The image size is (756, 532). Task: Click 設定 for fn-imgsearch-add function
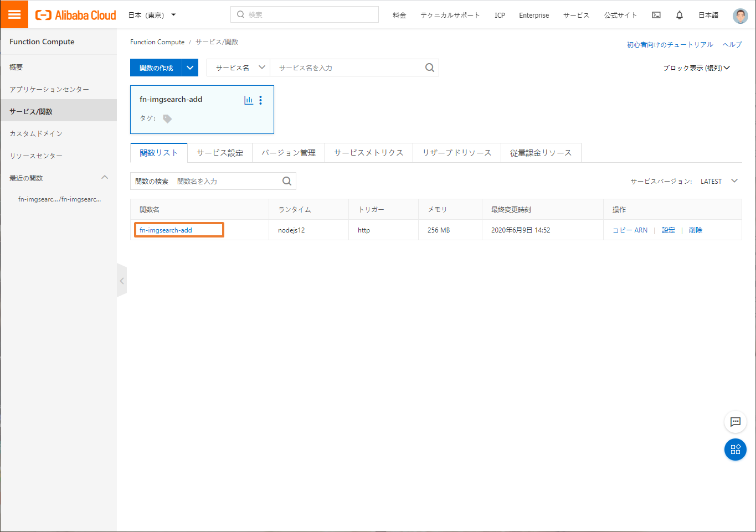668,230
